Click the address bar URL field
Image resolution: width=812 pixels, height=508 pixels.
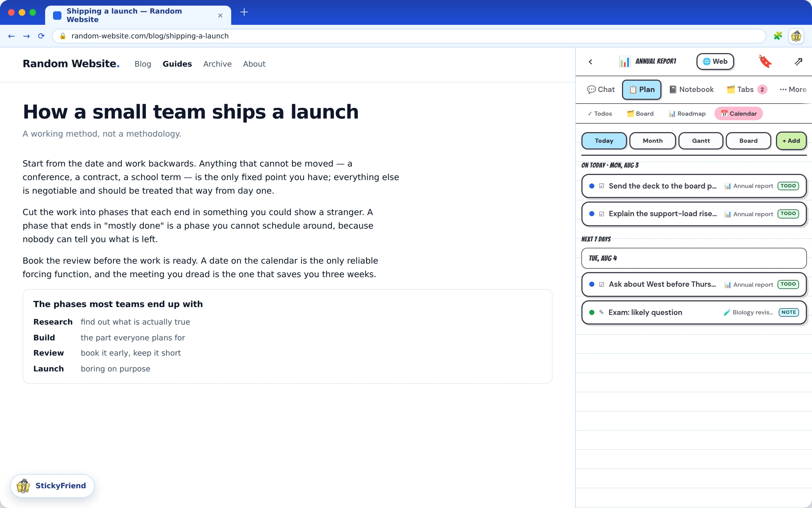coord(409,36)
